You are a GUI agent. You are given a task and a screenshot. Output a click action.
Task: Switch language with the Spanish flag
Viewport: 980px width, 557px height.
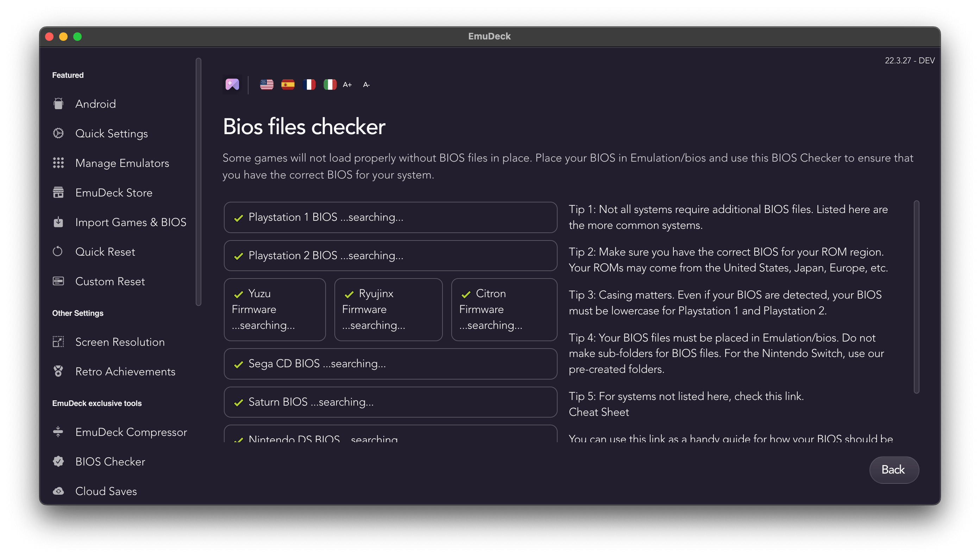288,84
